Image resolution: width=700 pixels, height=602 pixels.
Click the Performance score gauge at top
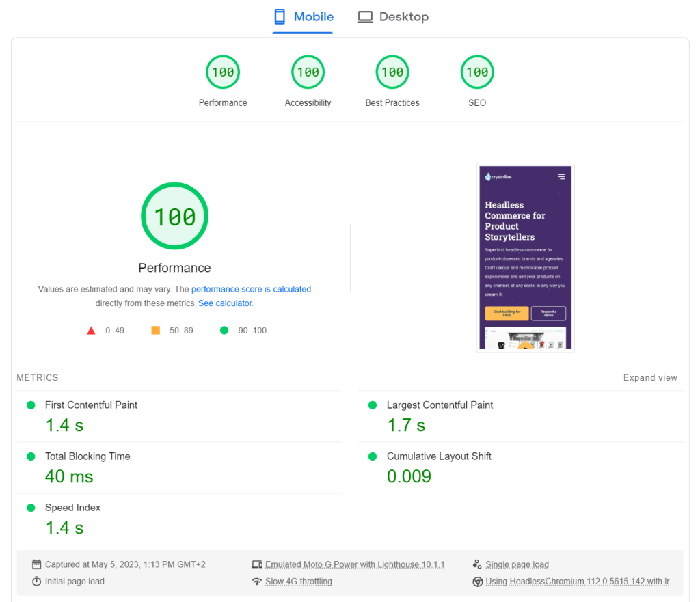[x=223, y=72]
